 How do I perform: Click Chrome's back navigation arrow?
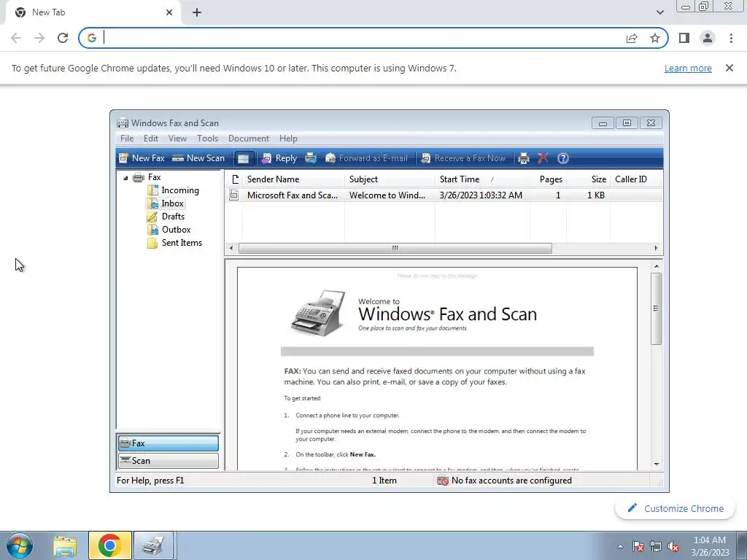coord(16,38)
